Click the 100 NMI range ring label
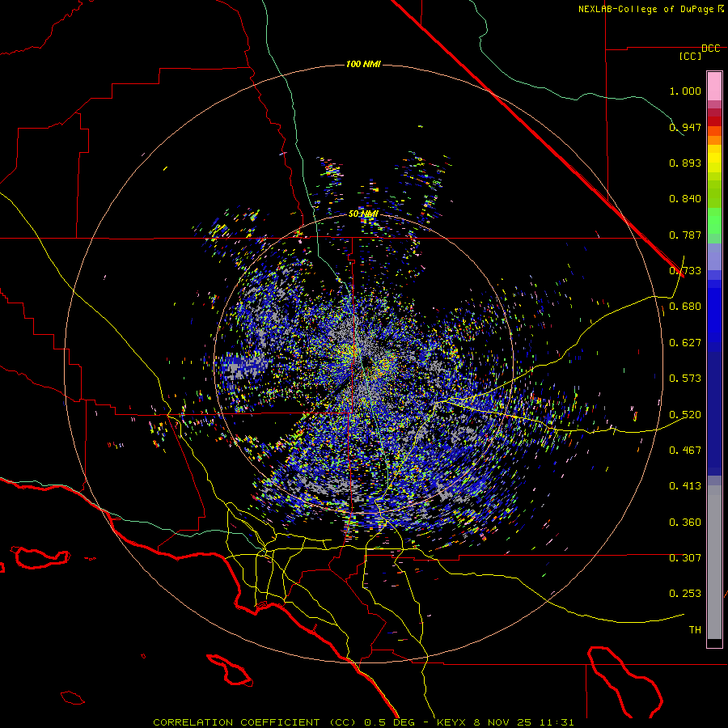 click(x=363, y=64)
